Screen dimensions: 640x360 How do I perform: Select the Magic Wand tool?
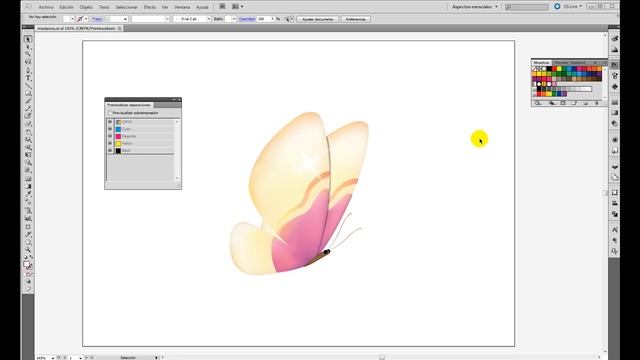click(x=28, y=54)
